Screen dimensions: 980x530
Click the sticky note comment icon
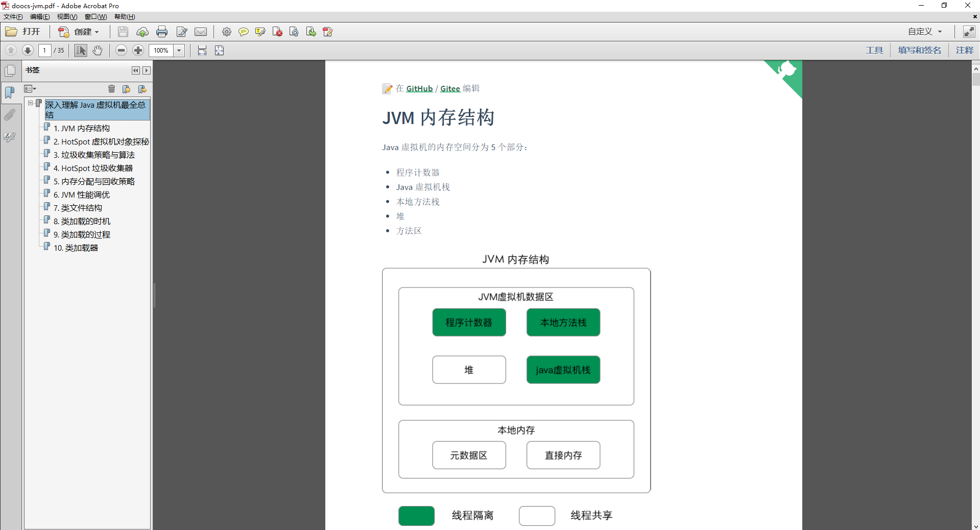pyautogui.click(x=244, y=32)
